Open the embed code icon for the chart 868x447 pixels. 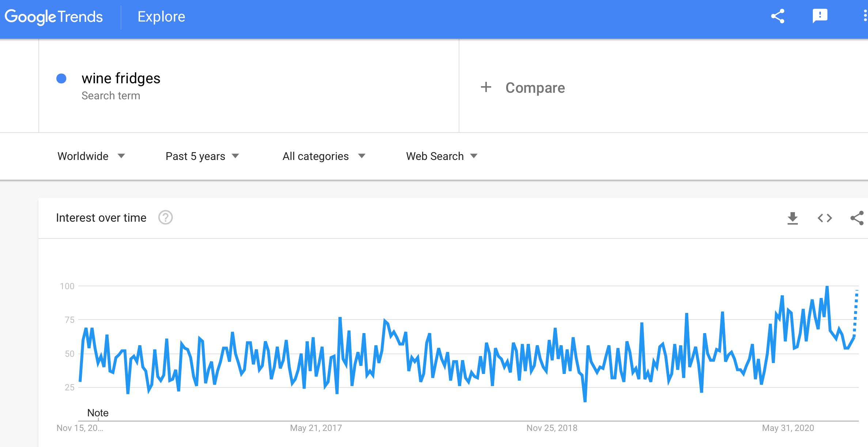pyautogui.click(x=825, y=218)
